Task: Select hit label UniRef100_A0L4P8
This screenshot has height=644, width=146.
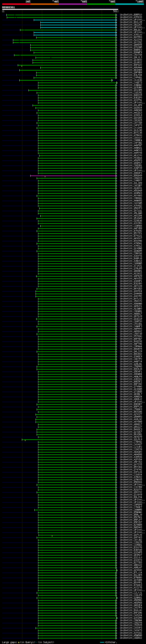Action: [x=131, y=105]
